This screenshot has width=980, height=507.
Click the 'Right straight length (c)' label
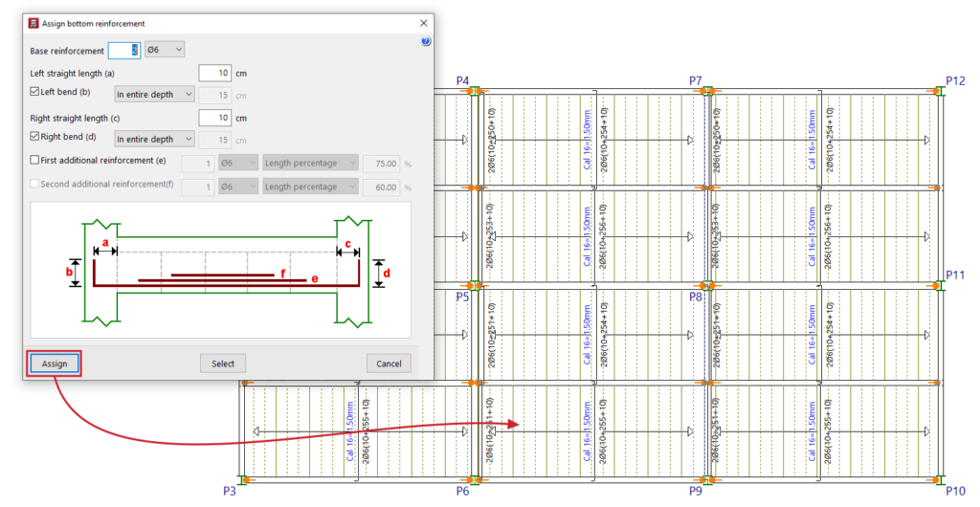point(75,119)
